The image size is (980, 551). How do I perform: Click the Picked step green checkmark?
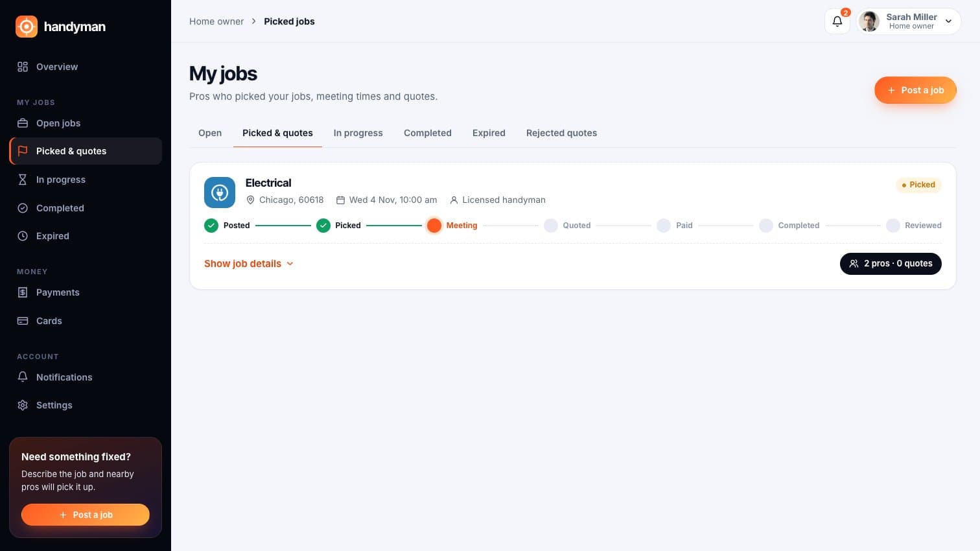[x=323, y=226]
